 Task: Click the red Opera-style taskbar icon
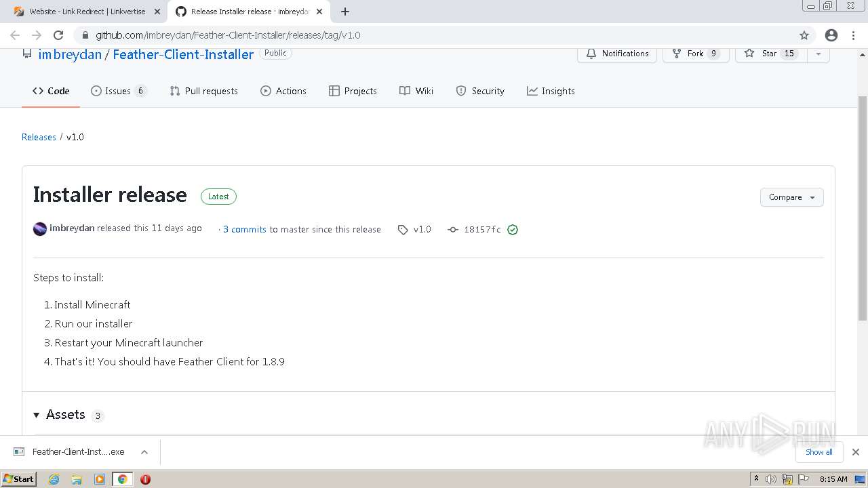[145, 479]
